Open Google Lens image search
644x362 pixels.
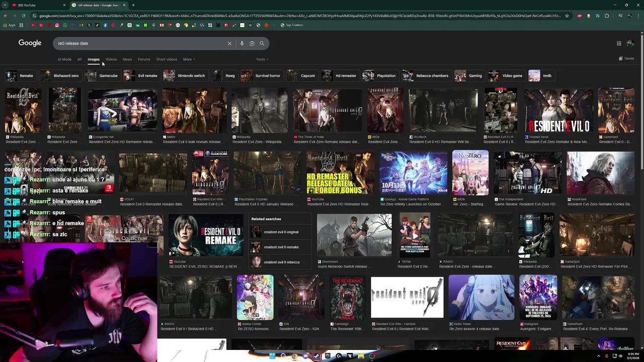252,43
